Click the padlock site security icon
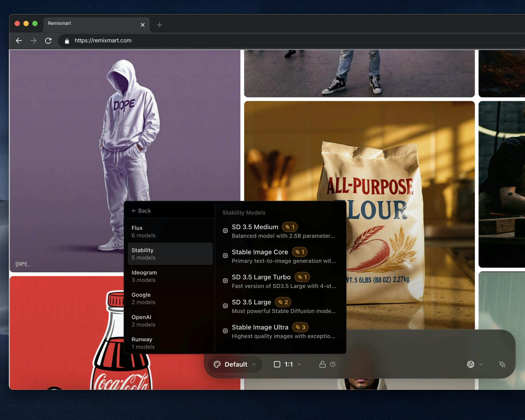This screenshot has width=525, height=420. click(67, 41)
